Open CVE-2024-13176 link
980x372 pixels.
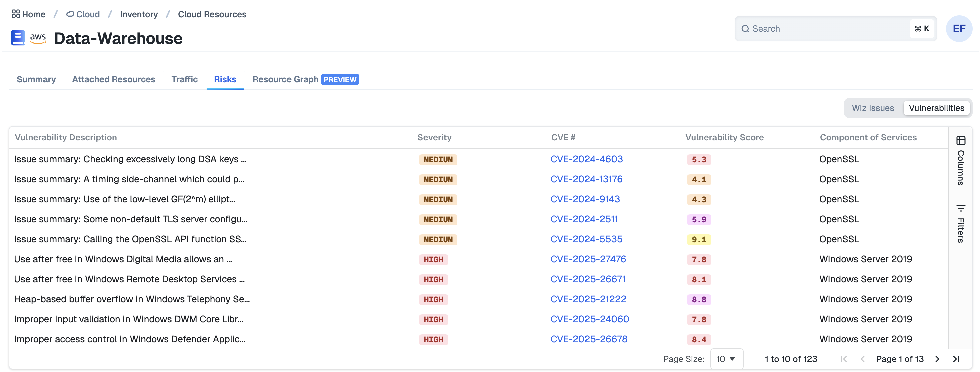[x=586, y=179]
